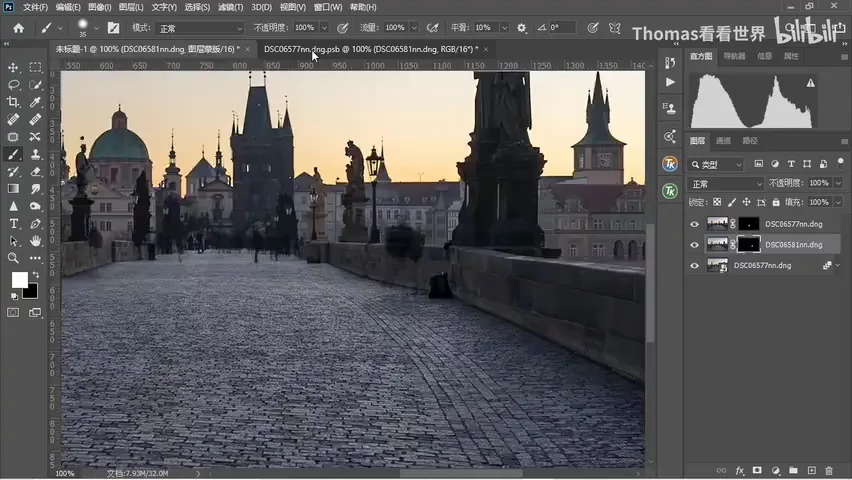The width and height of the screenshot is (852, 480).
Task: Add a layer mask
Action: tap(757, 470)
